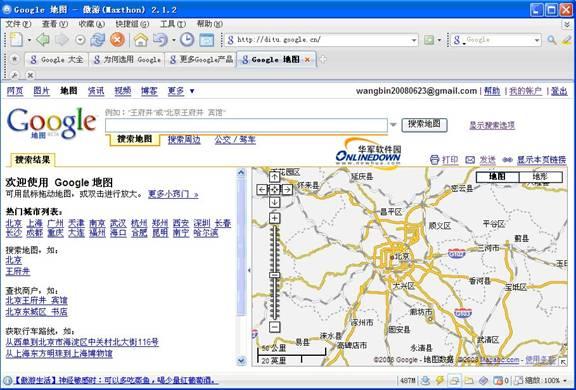Open the 文件 menu
The width and height of the screenshot is (576, 390).
coord(18,24)
